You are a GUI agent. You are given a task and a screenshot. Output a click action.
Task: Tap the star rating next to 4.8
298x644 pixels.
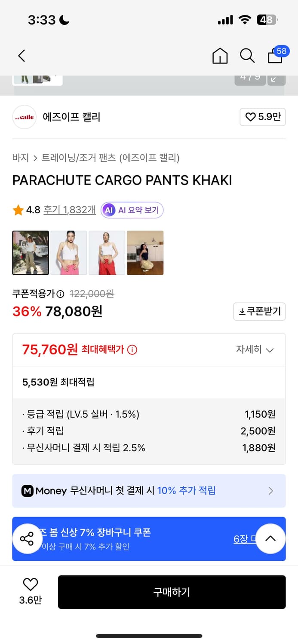18,210
